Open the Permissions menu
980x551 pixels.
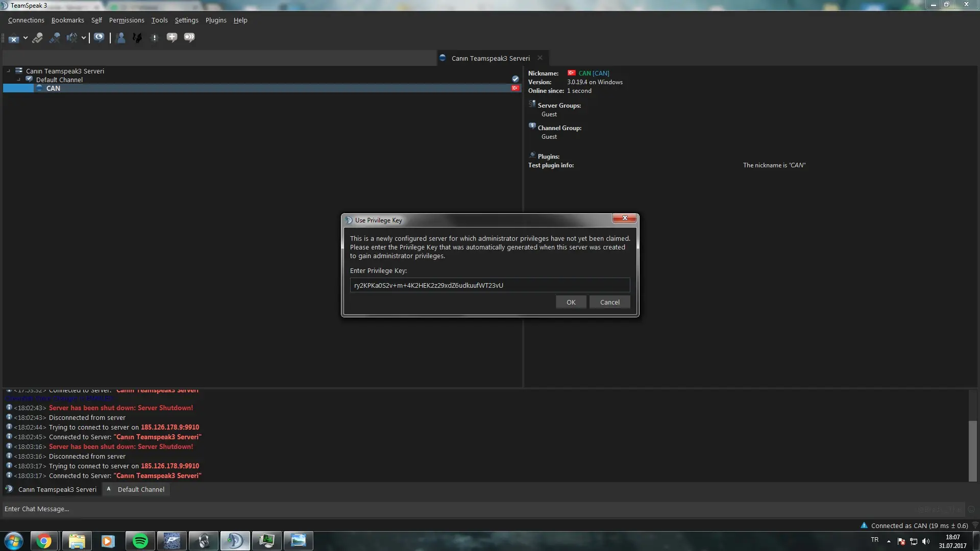pyautogui.click(x=127, y=20)
